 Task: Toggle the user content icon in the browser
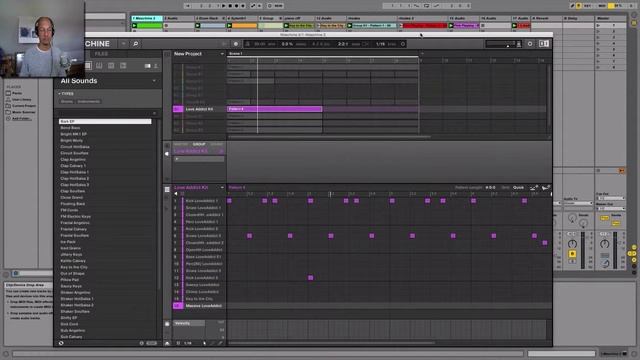point(156,66)
